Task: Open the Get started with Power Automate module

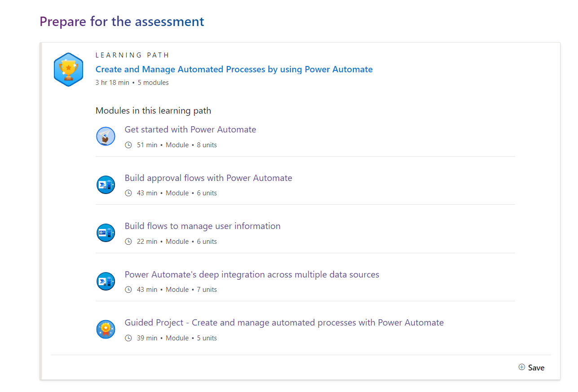Action: [190, 129]
